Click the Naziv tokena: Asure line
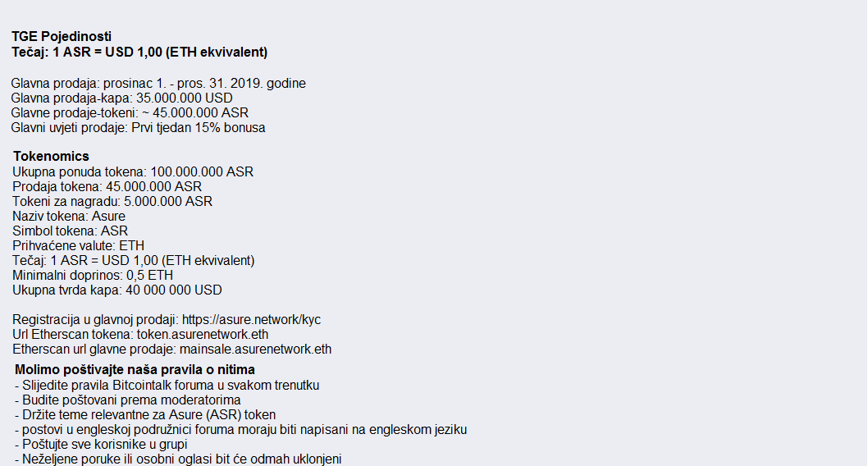 click(69, 217)
